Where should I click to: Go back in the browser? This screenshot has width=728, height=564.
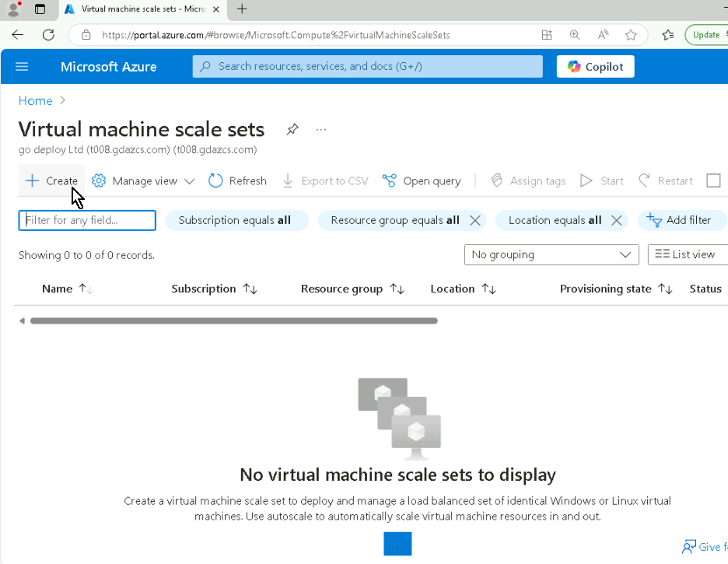point(18,35)
